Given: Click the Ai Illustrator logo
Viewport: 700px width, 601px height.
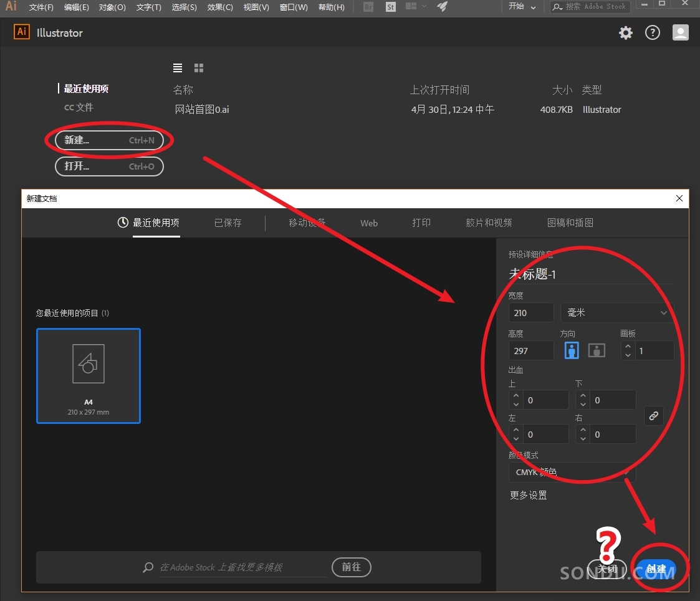Looking at the screenshot, I should (21, 32).
